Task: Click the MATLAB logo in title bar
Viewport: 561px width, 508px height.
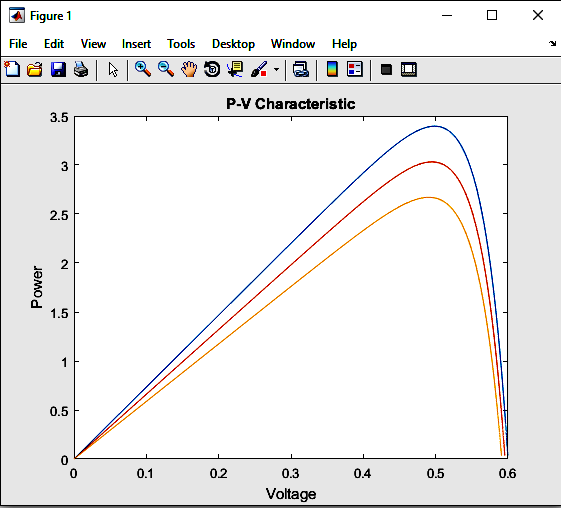Action: [17, 15]
